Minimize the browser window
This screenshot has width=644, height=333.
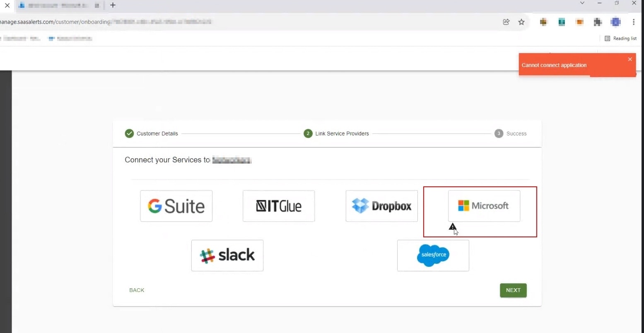tap(599, 3)
